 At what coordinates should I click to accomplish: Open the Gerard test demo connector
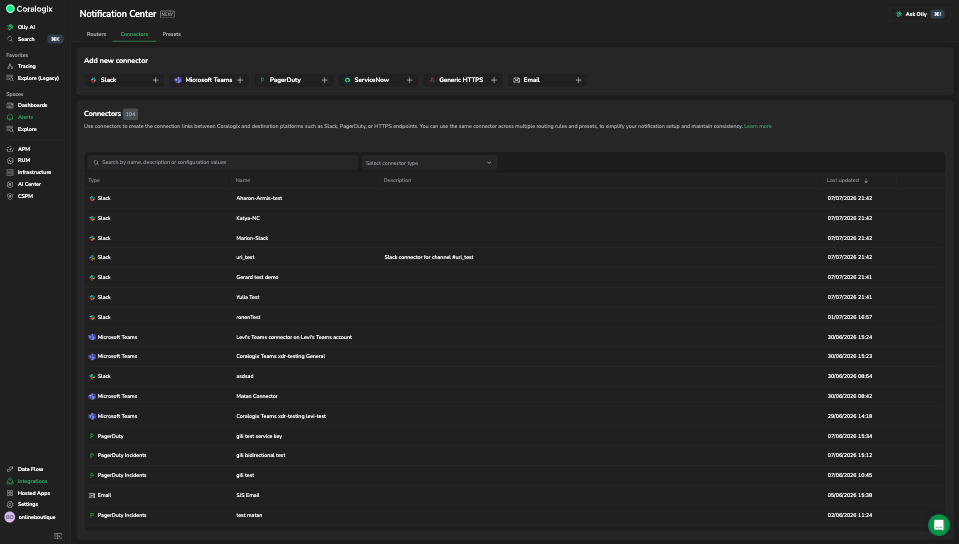515,277
